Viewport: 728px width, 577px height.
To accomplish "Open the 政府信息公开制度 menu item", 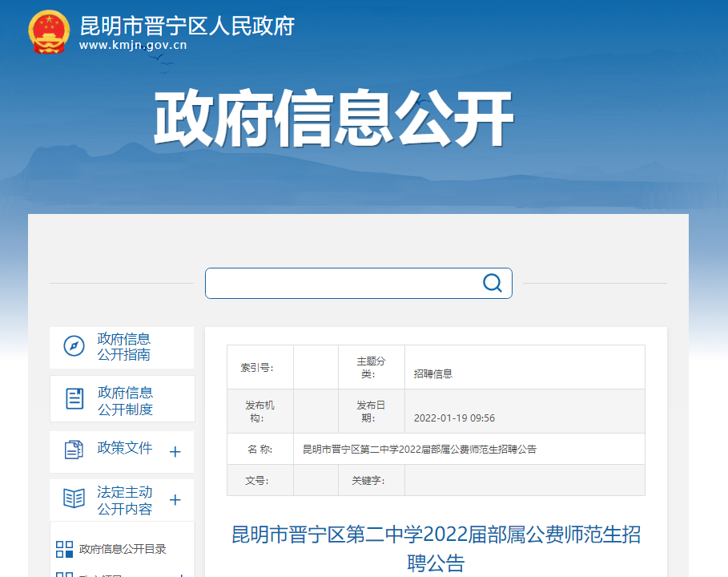I will (x=125, y=401).
